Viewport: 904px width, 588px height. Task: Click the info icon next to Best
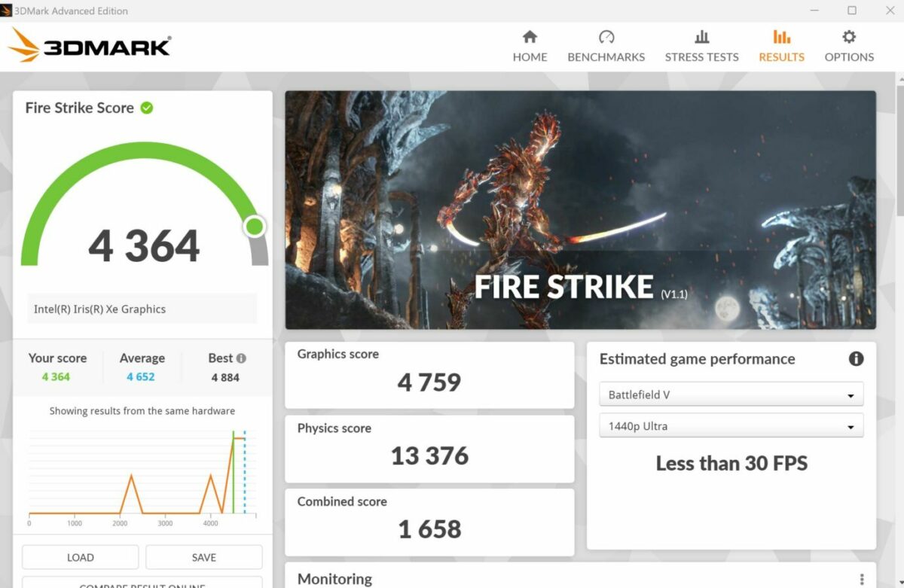pos(241,358)
